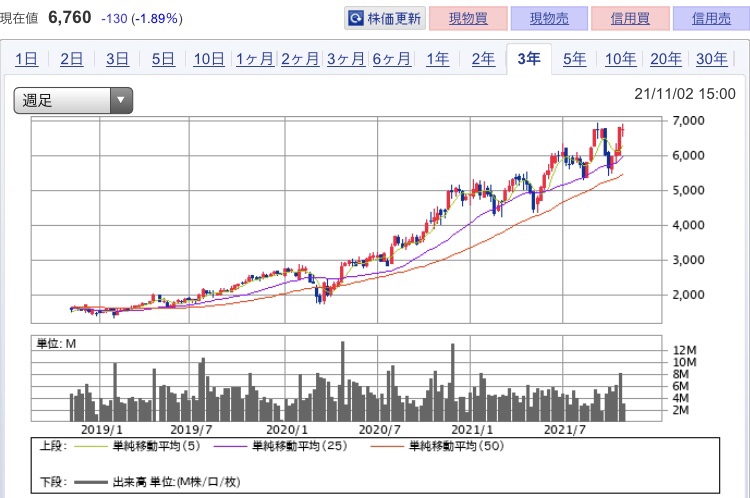This screenshot has width=750, height=498.
Task: Click the 2021/7 date axis label
Action: tap(564, 430)
